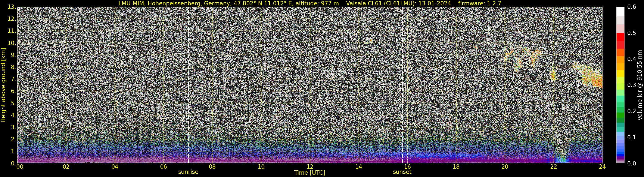Click the small cloud speck near 14:30 at 10 km
The height and width of the screenshot is (177, 644).
pyautogui.click(x=370, y=40)
